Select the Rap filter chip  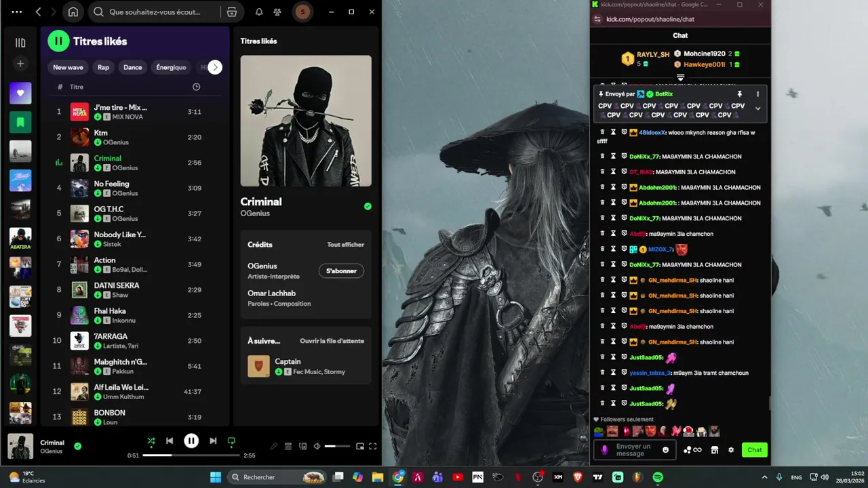point(103,67)
